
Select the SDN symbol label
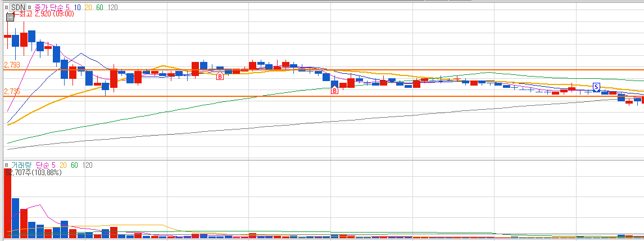click(x=18, y=7)
